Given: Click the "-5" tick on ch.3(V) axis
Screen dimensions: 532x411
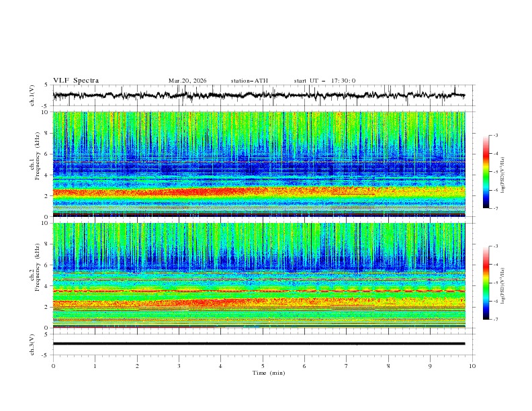Looking at the screenshot, I should 46,355.
